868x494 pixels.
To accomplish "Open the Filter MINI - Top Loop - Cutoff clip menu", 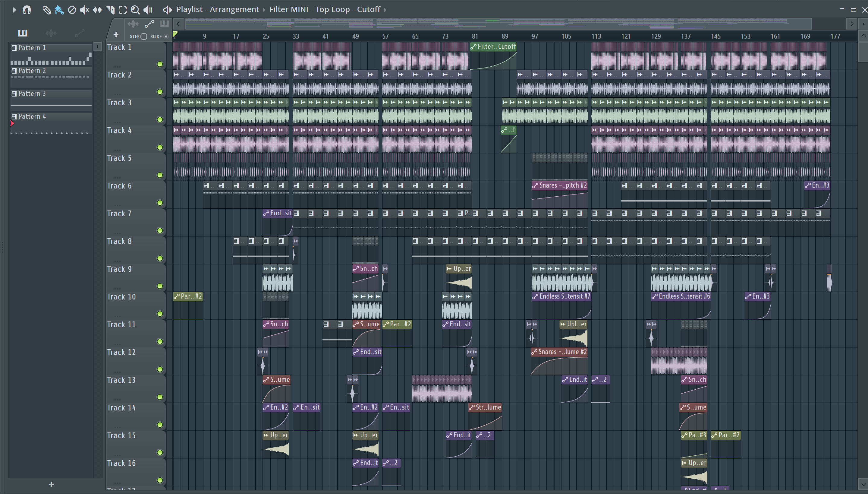I will 325,10.
